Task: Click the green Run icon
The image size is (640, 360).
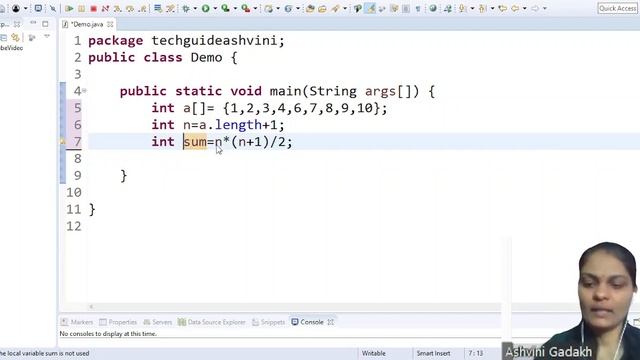Action: point(206,8)
